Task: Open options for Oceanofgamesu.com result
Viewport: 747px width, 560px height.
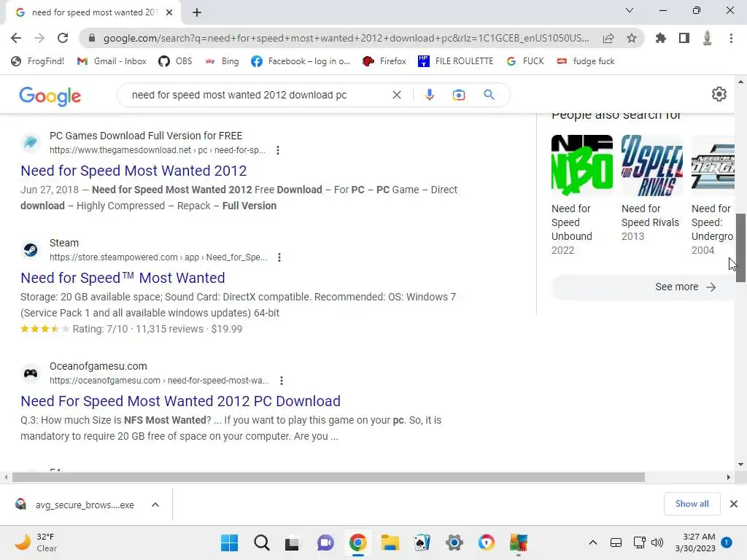Action: coord(282,381)
